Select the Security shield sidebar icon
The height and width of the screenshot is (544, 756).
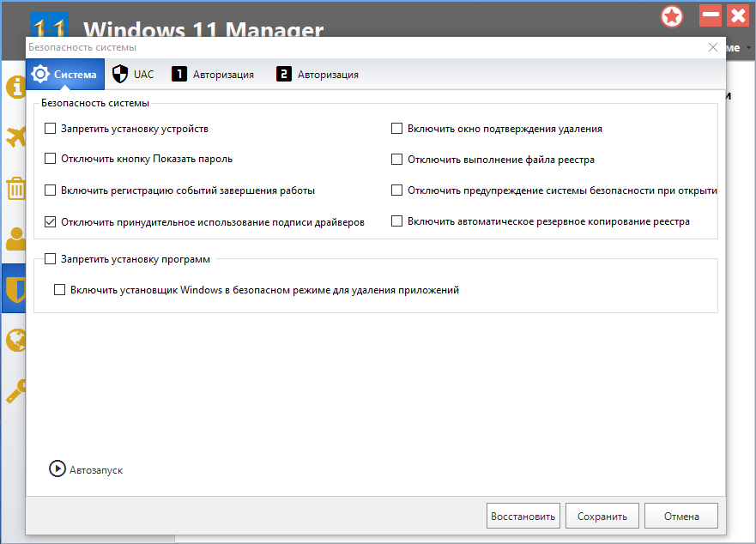pyautogui.click(x=15, y=289)
